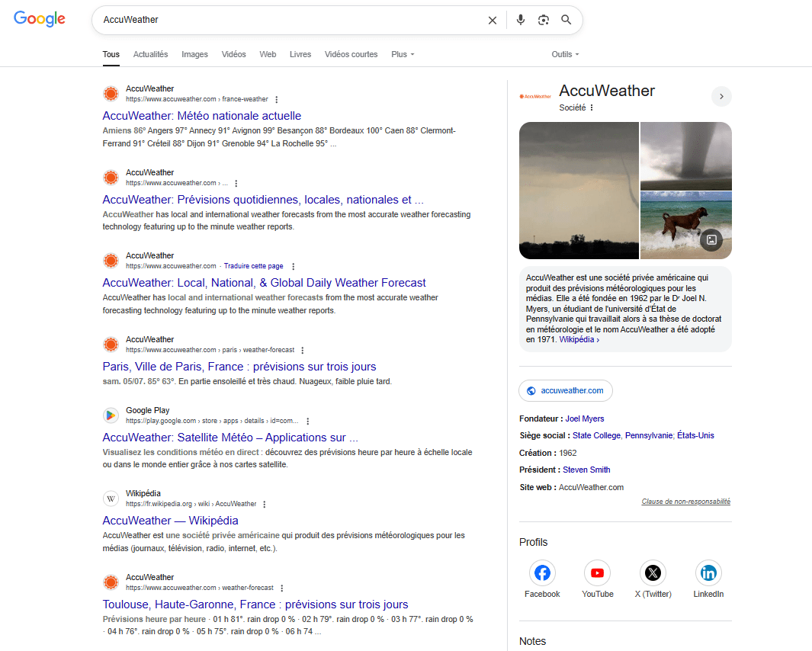Viewport: 812px width, 651px height.
Task: Switch to the Web tab
Action: (268, 54)
